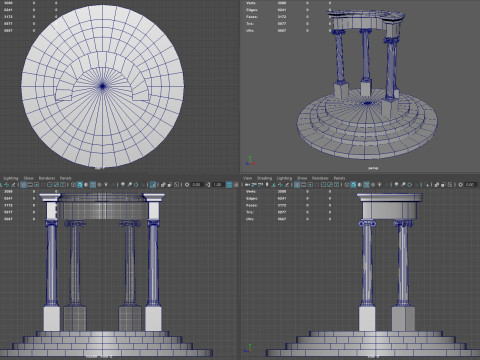Viewport: 480px width, 360px height.
Task: Open Show menu in side view panel
Action: [x=302, y=178]
